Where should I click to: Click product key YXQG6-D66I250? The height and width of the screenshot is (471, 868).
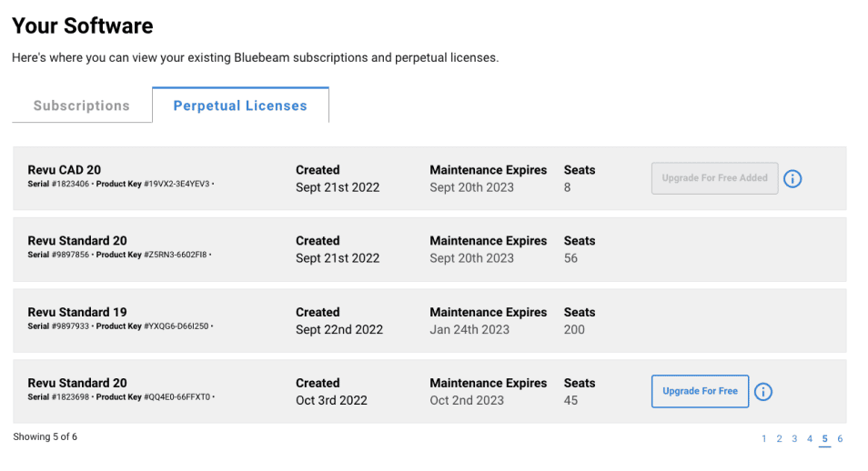[177, 326]
